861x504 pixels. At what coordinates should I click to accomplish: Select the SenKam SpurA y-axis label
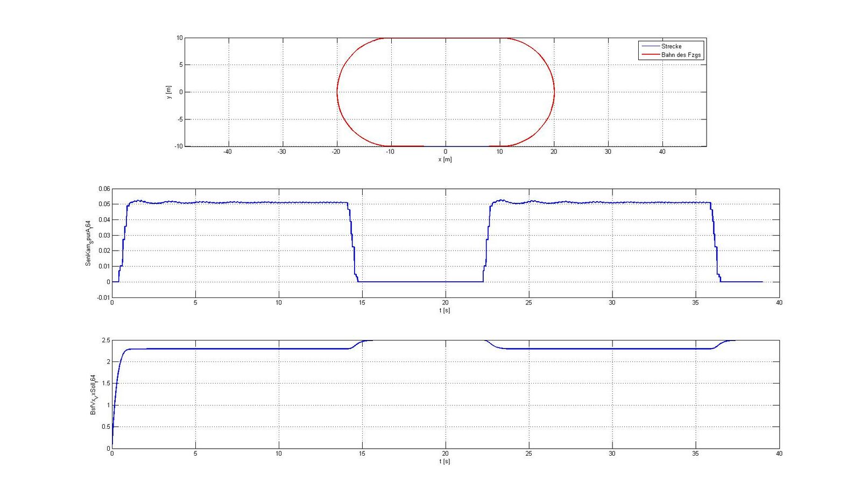(x=88, y=243)
